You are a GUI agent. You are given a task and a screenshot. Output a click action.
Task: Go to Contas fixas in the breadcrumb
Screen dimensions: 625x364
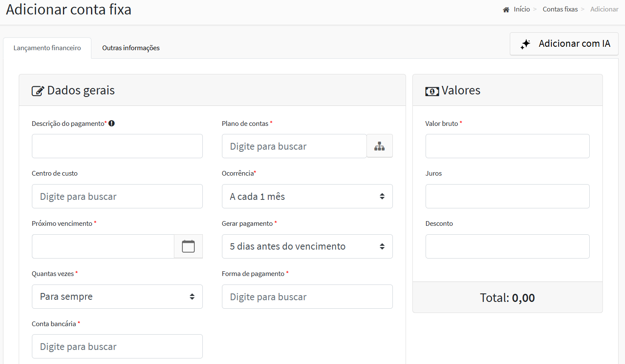[x=560, y=9]
